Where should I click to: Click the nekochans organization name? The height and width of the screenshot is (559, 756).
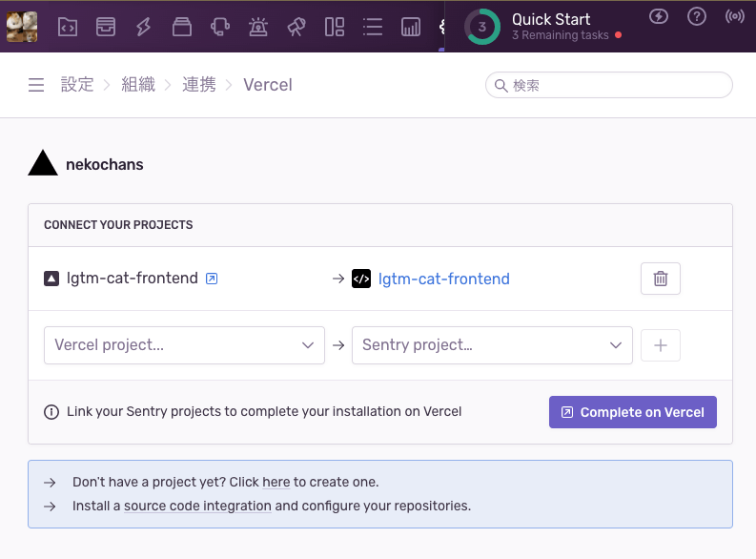[x=105, y=164]
